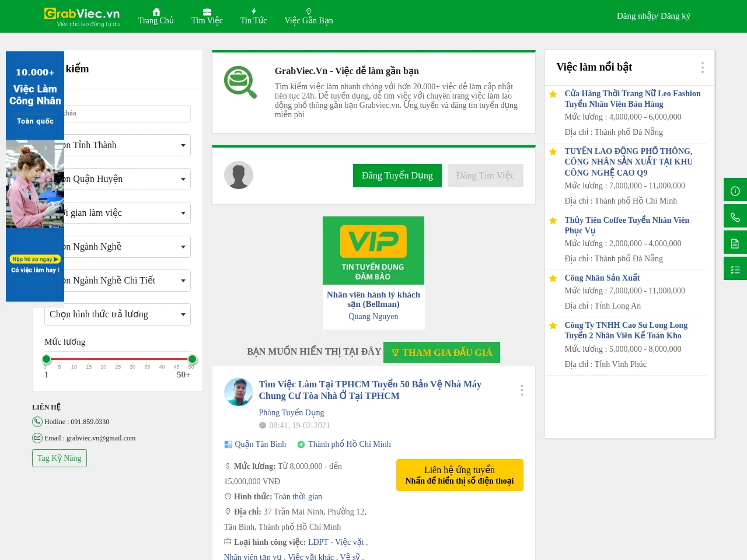This screenshot has height=560, width=747.
Task: Click the document icon in right floating bar
Action: coord(735,243)
